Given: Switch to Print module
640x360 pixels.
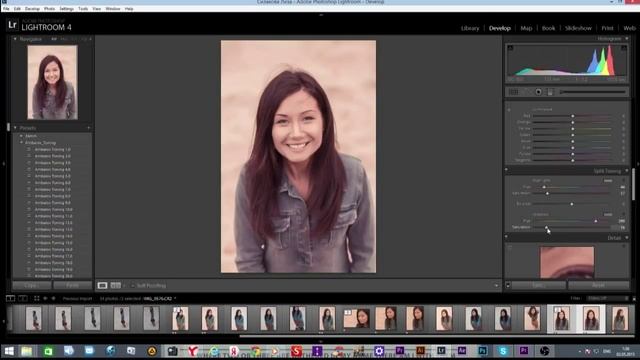Looking at the screenshot, I should (607, 28).
